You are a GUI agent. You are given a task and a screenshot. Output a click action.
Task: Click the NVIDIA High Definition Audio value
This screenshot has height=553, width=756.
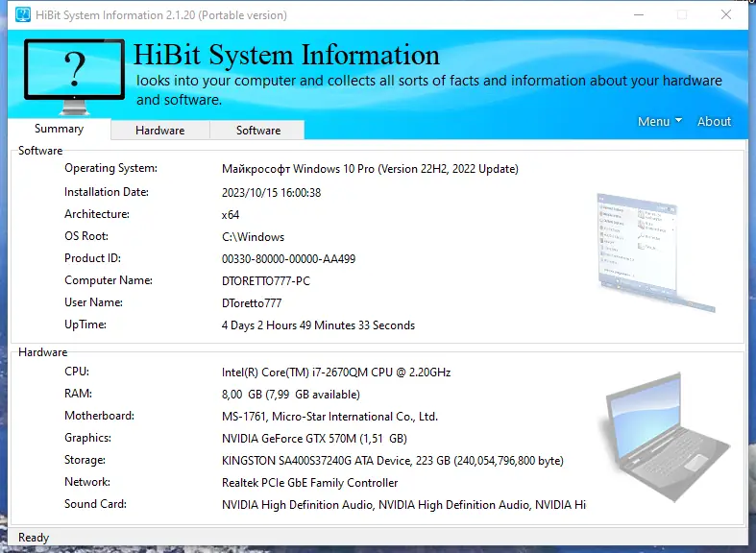[x=403, y=505]
